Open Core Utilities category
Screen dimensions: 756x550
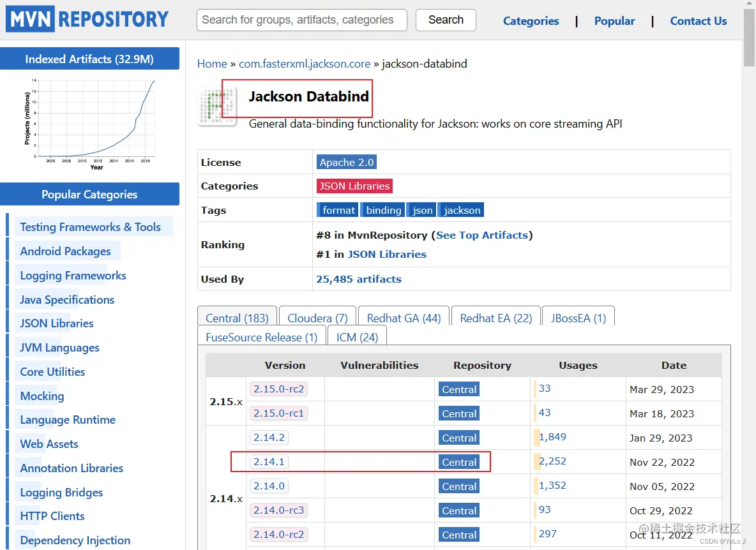52,372
